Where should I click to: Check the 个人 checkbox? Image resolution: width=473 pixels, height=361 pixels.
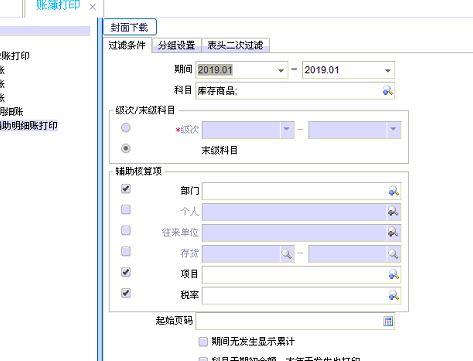pyautogui.click(x=126, y=210)
